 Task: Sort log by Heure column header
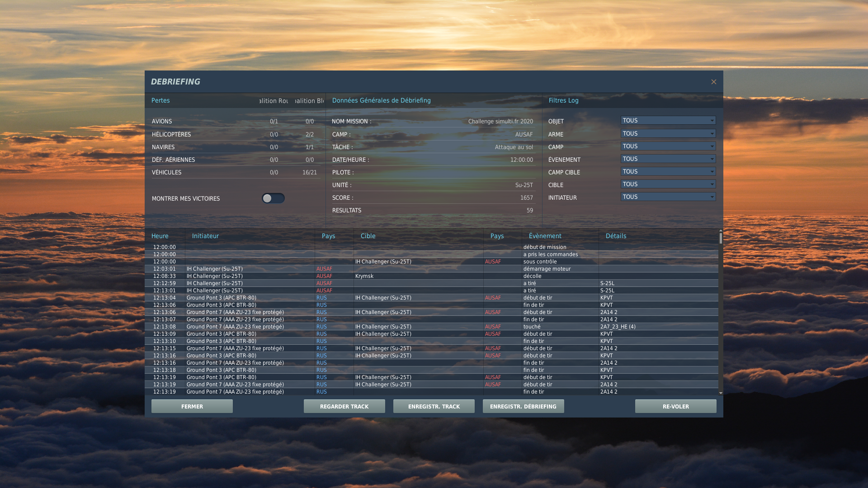(160, 236)
